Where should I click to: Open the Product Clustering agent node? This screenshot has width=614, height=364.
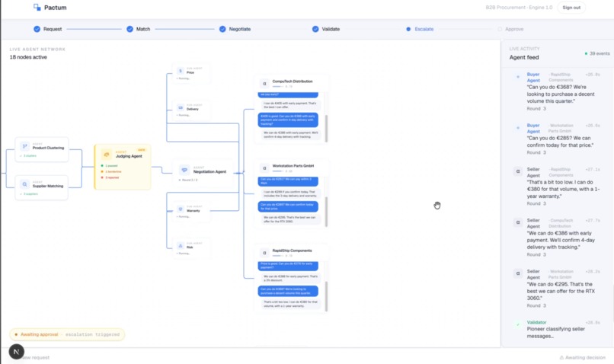coord(42,149)
